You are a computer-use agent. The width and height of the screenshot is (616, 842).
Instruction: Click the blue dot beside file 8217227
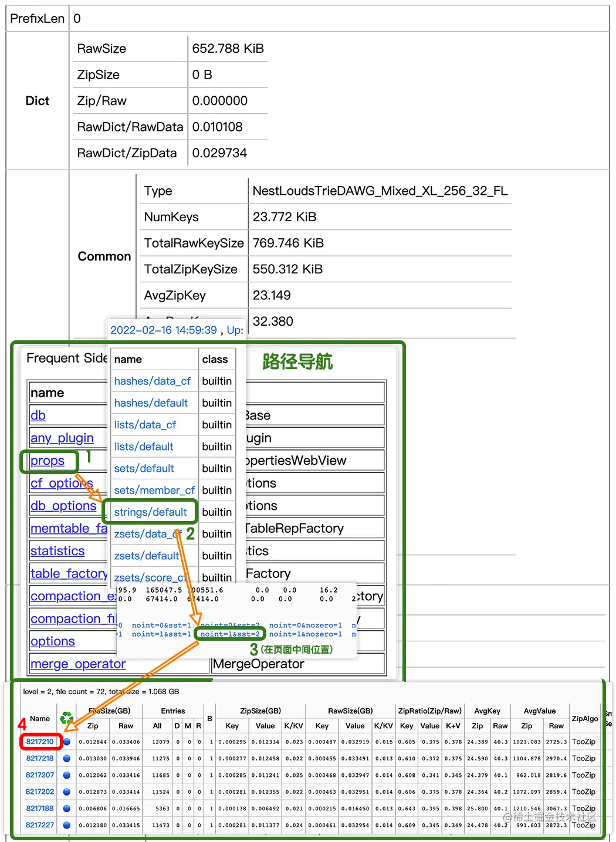(x=67, y=825)
